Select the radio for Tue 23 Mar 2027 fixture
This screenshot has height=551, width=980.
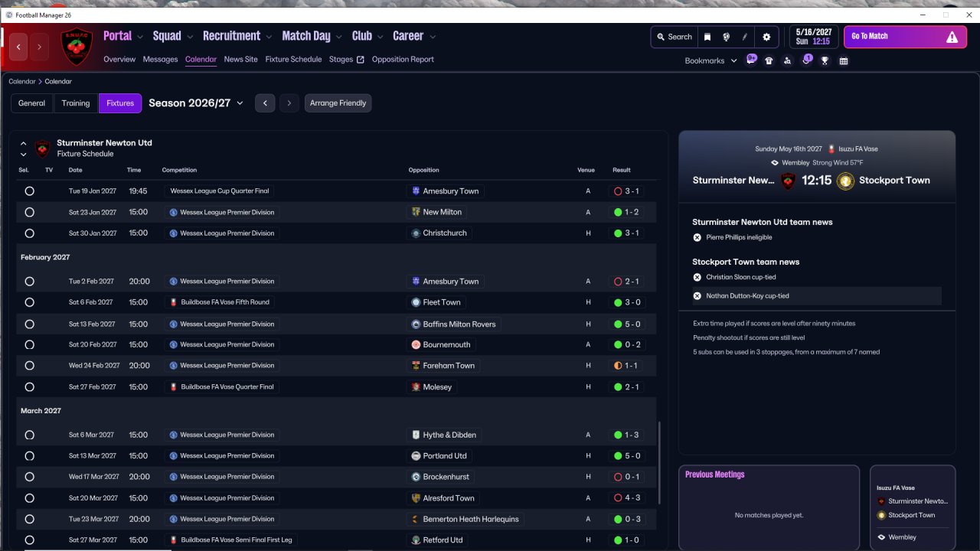point(29,519)
